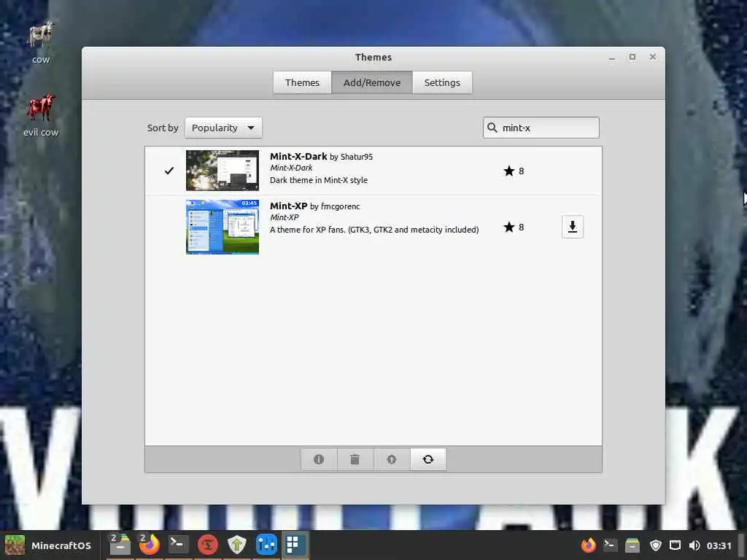Click the file manager icon in system tray
Image resolution: width=747 pixels, height=560 pixels.
click(x=632, y=545)
